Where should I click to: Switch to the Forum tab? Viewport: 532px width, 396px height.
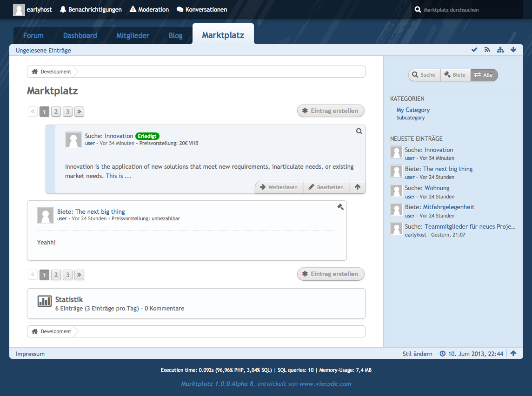[x=33, y=35]
